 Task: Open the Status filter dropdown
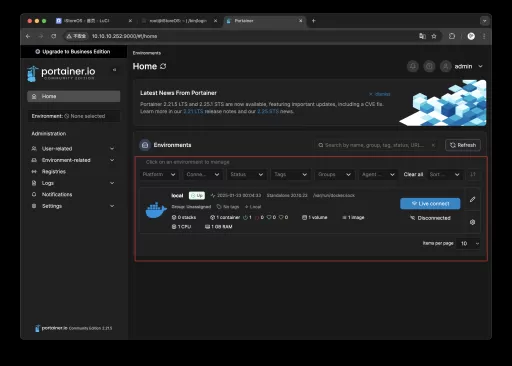(x=247, y=174)
